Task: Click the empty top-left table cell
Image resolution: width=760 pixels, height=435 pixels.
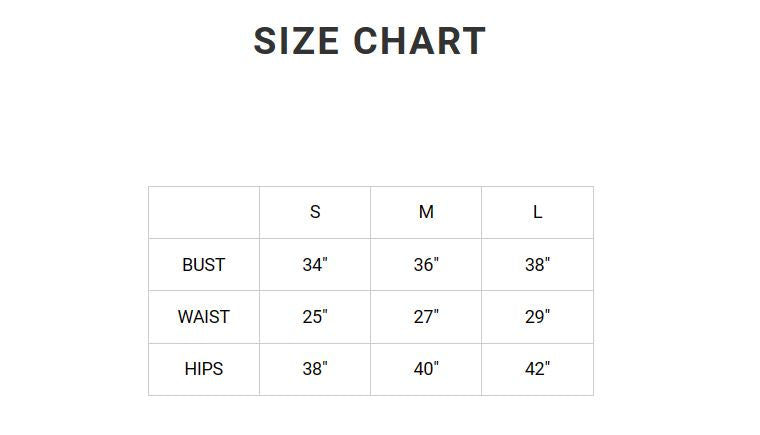Action: 204,212
